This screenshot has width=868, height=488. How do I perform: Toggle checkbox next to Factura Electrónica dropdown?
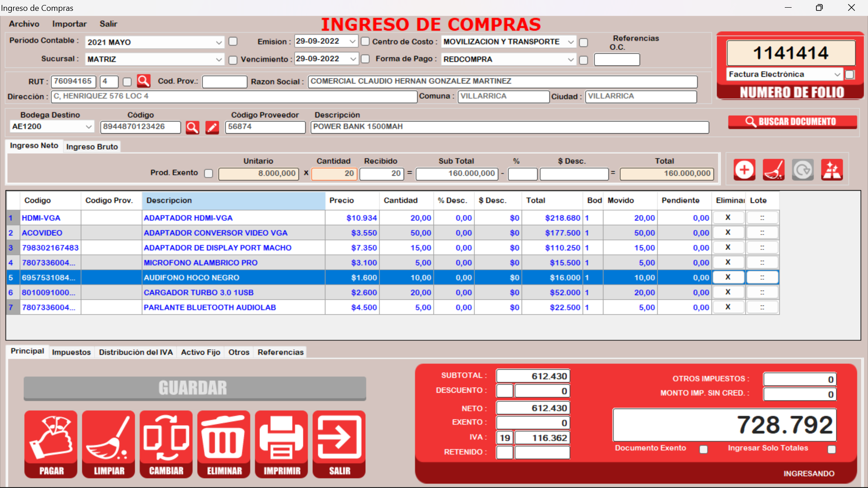[x=850, y=75]
